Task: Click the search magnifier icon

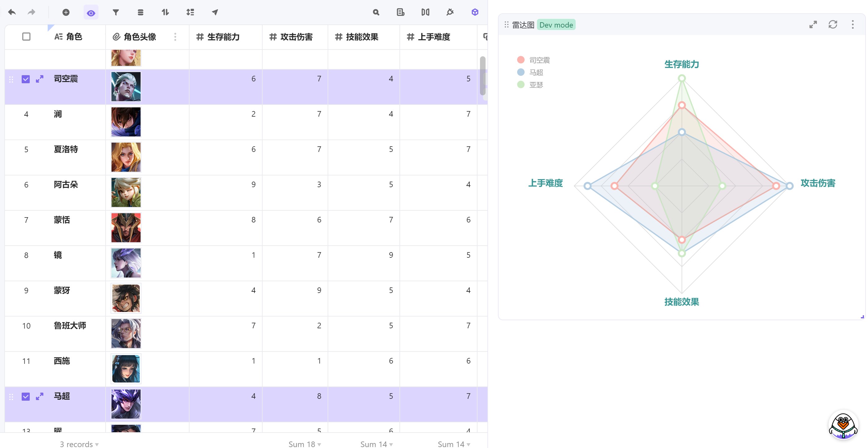Action: point(376,12)
